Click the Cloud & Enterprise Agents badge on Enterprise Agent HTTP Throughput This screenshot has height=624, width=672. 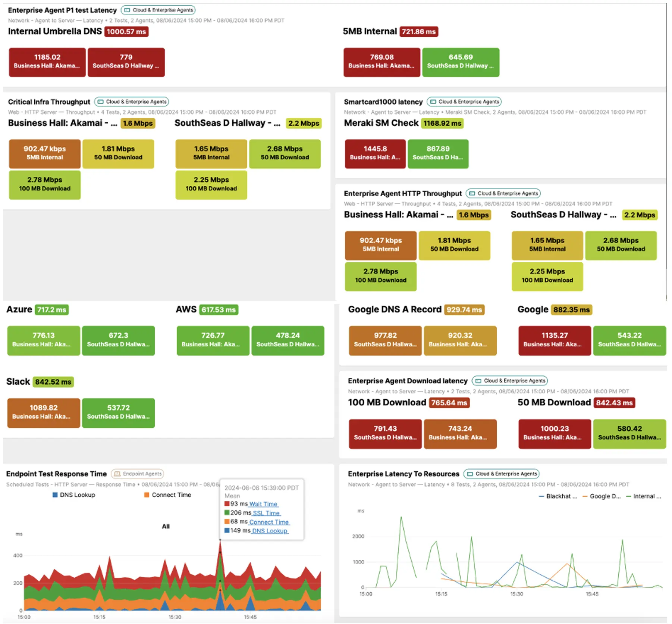click(503, 193)
